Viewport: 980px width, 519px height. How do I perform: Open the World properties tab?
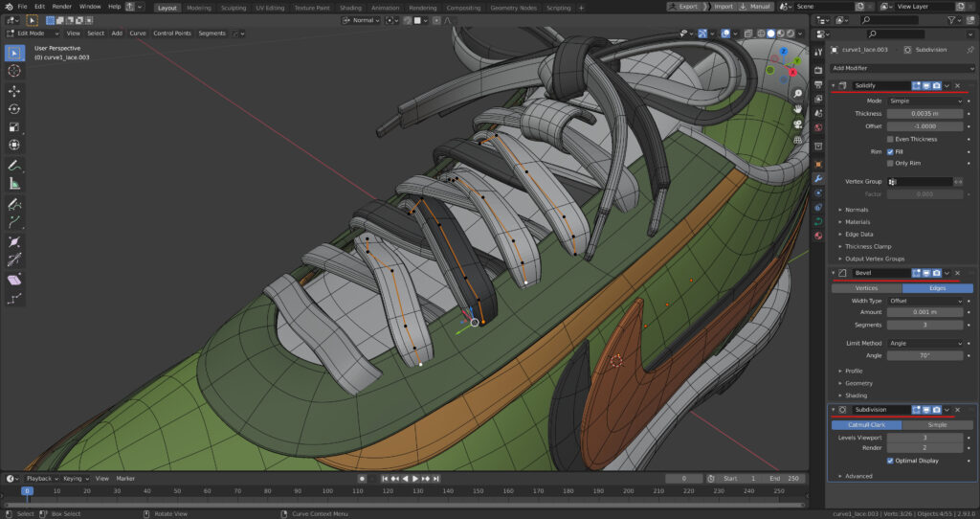(818, 127)
